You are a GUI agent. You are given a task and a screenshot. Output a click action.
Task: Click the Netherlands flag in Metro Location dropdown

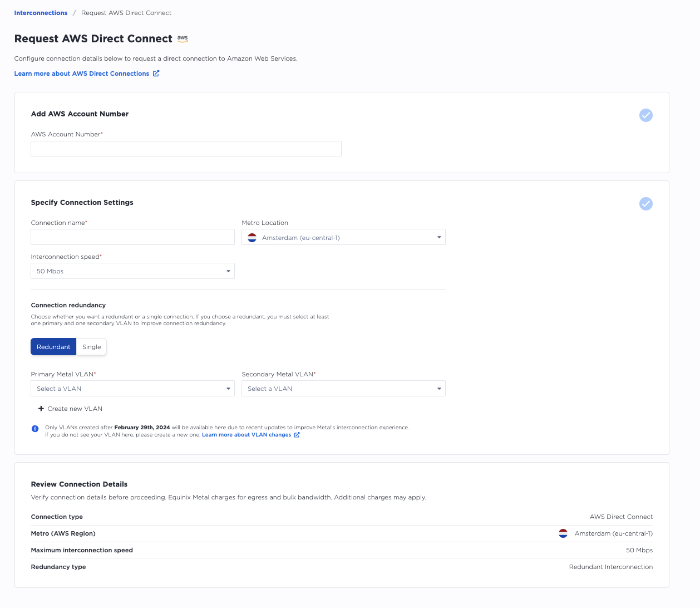pyautogui.click(x=252, y=238)
